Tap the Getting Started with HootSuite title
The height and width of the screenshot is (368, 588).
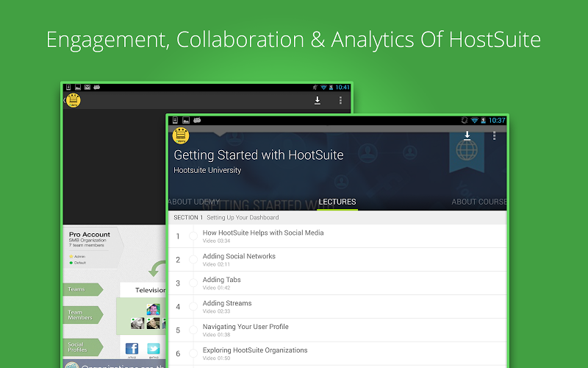[259, 155]
